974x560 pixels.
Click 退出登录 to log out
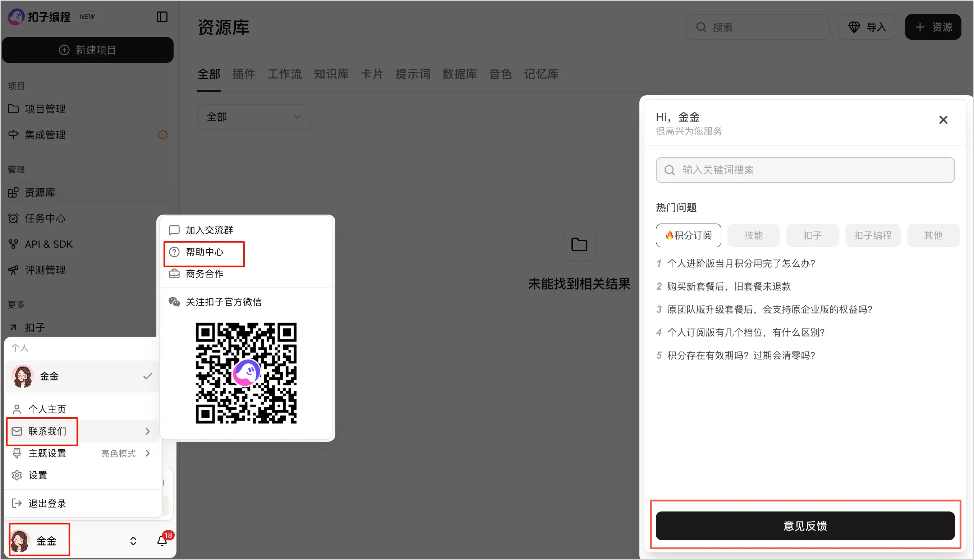[x=82, y=503]
